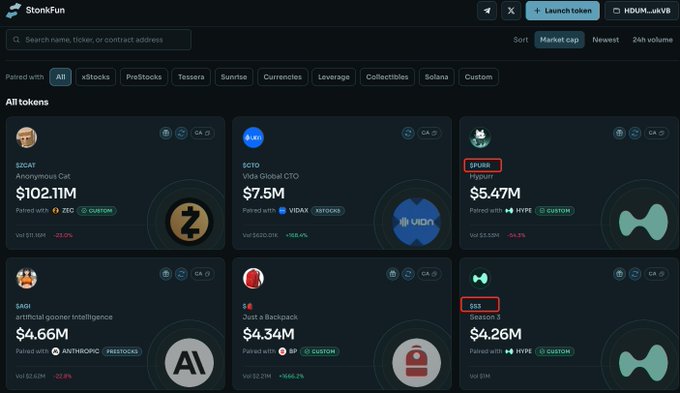Click the gift icon on $AGI card
680x393 pixels.
click(x=166, y=274)
